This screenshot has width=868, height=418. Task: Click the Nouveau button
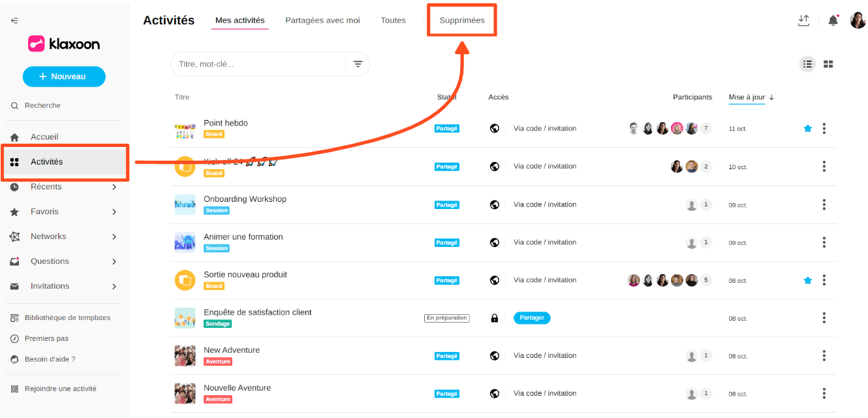(64, 76)
